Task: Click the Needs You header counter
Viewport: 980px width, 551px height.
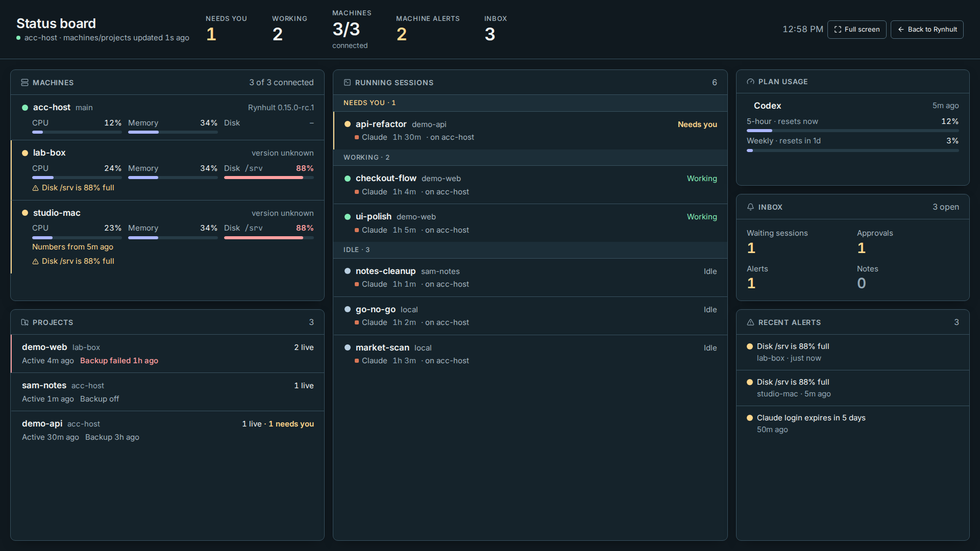Action: click(x=226, y=29)
